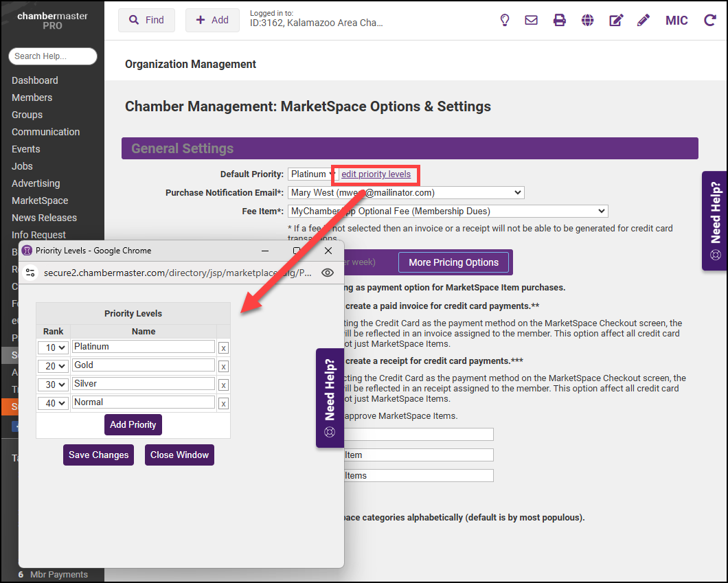Click the globe icon in header
This screenshot has width=728, height=583.
click(587, 20)
